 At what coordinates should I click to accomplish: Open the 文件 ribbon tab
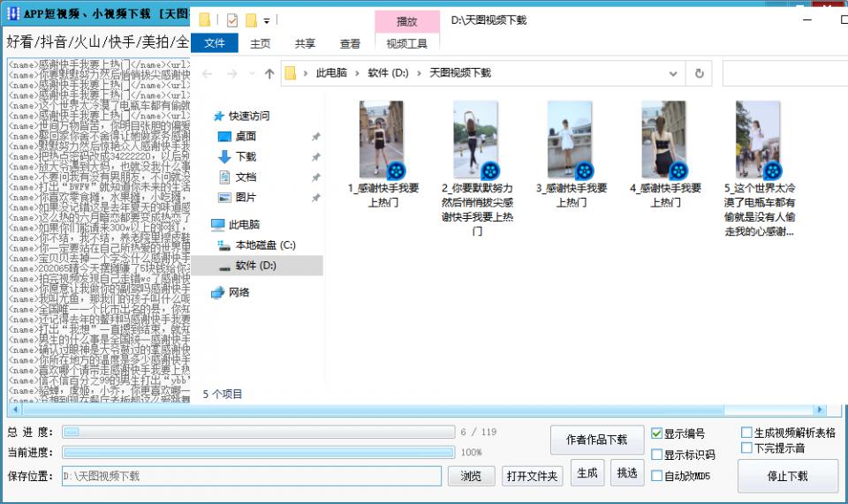tap(214, 43)
